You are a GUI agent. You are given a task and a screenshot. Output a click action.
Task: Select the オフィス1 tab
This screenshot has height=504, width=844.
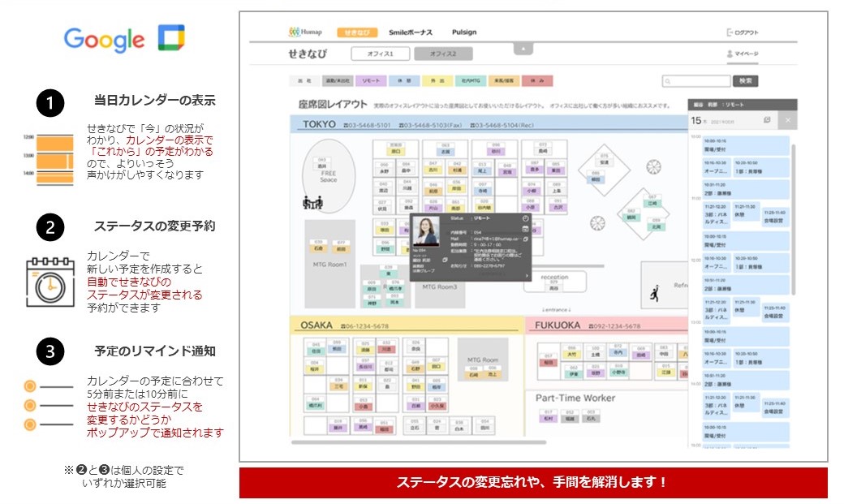pos(380,54)
